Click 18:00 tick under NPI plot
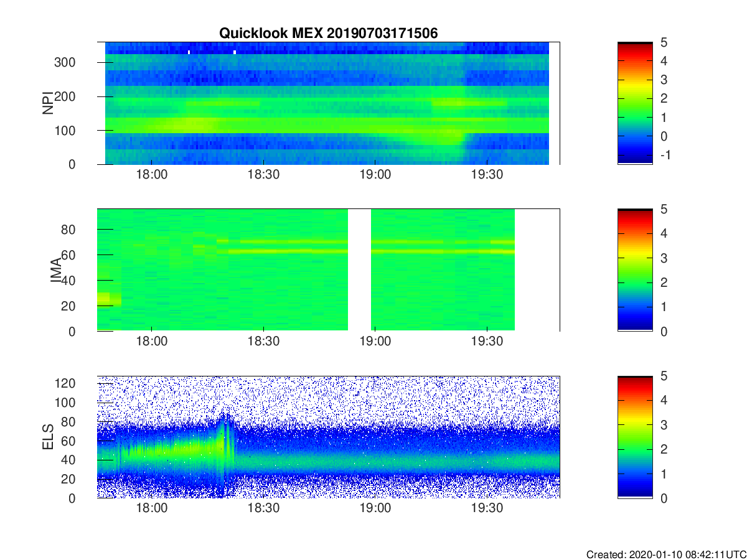The width and height of the screenshot is (747, 560). pos(151,175)
